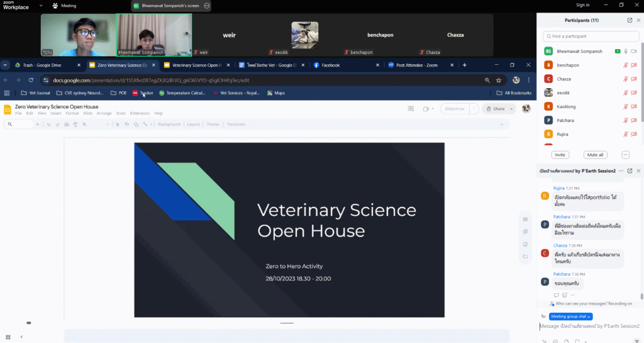Click the new slide plus icon

(x=37, y=125)
